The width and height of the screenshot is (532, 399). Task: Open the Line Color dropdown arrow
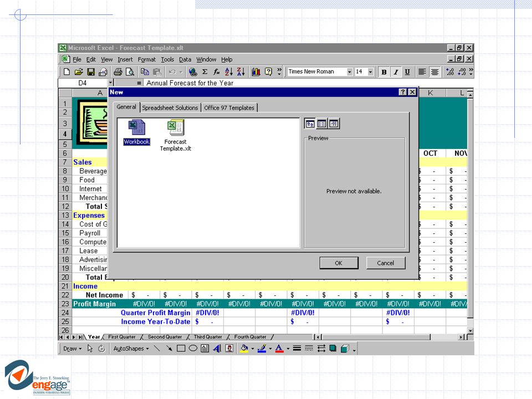tap(270, 349)
